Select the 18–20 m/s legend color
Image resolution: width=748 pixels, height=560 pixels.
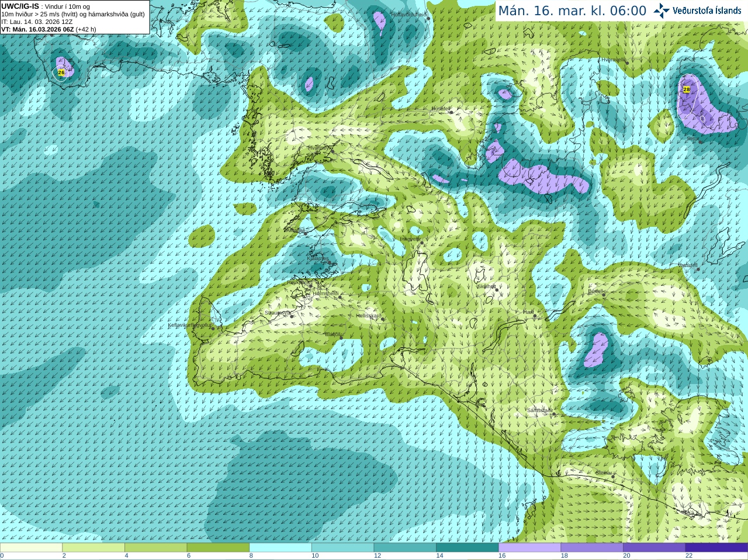pos(592,548)
